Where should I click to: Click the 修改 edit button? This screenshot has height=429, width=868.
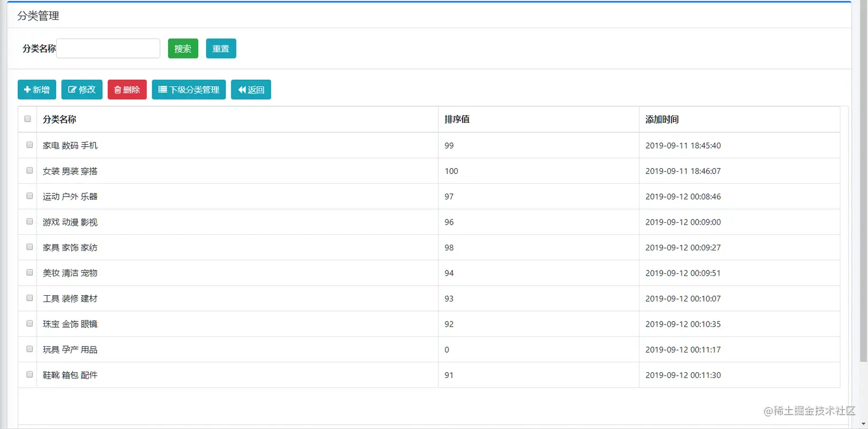[x=82, y=90]
